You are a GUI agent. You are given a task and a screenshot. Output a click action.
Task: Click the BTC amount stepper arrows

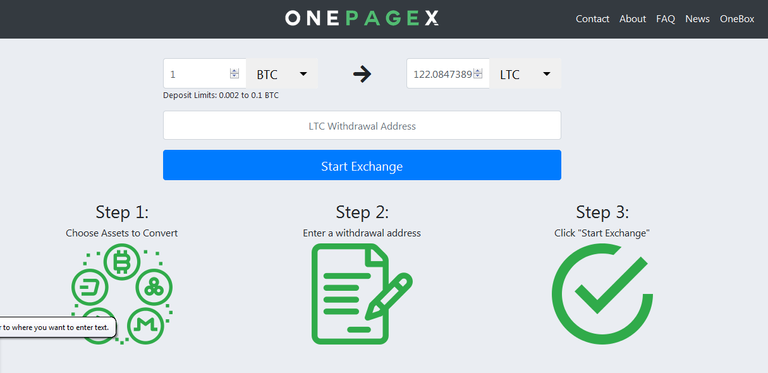(234, 74)
